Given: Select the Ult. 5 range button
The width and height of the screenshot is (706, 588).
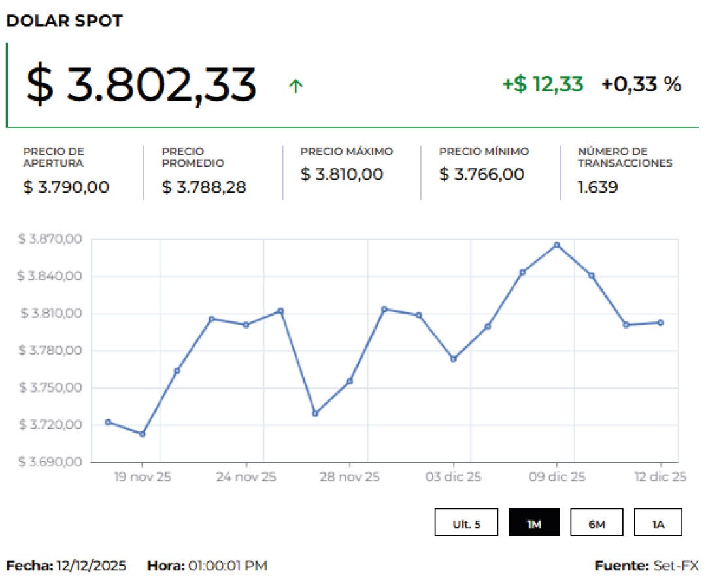Looking at the screenshot, I should 466,523.
